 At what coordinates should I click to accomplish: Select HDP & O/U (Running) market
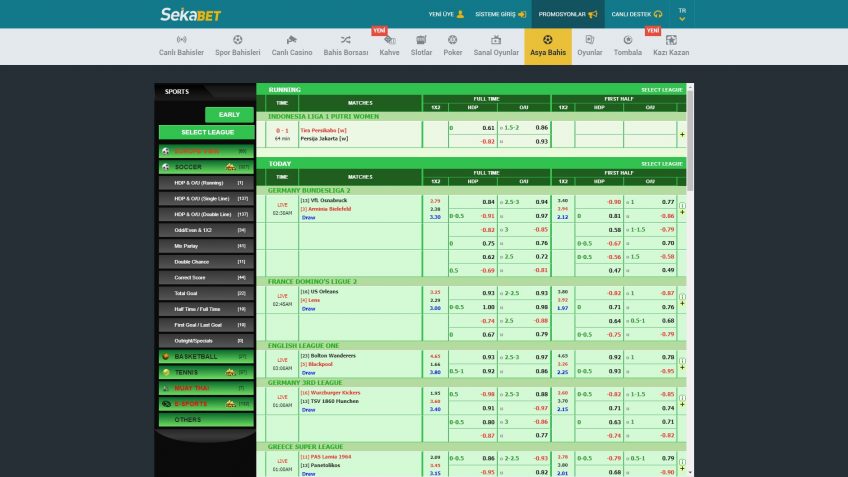pos(207,183)
